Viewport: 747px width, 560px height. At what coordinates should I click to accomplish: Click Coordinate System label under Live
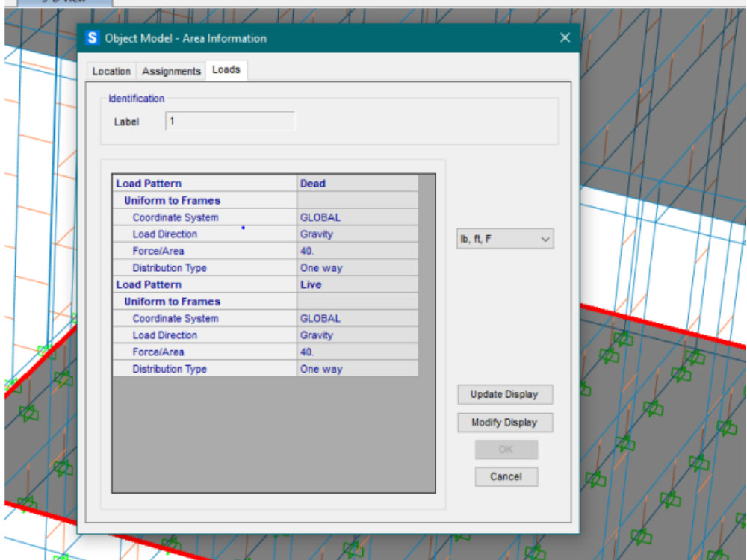click(x=176, y=318)
